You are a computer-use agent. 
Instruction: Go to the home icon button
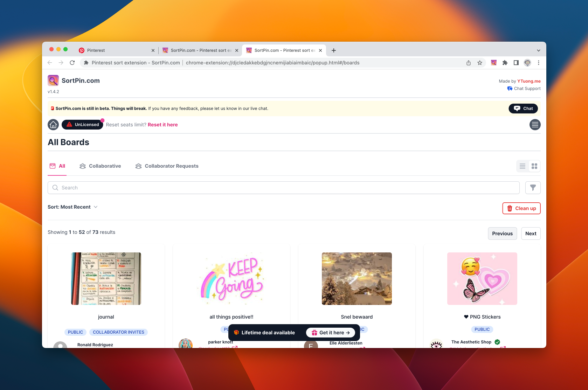coord(53,125)
